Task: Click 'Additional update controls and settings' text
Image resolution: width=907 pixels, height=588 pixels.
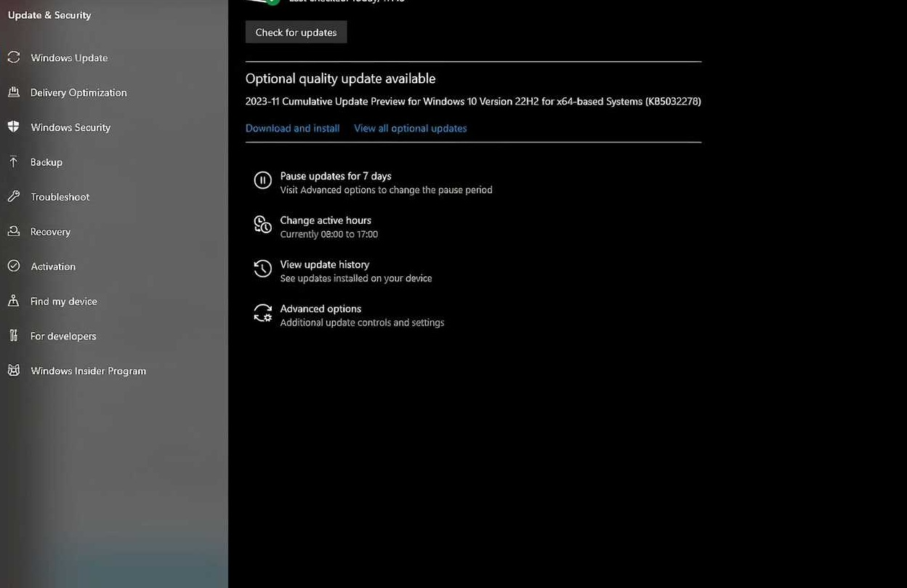Action: pyautogui.click(x=362, y=323)
